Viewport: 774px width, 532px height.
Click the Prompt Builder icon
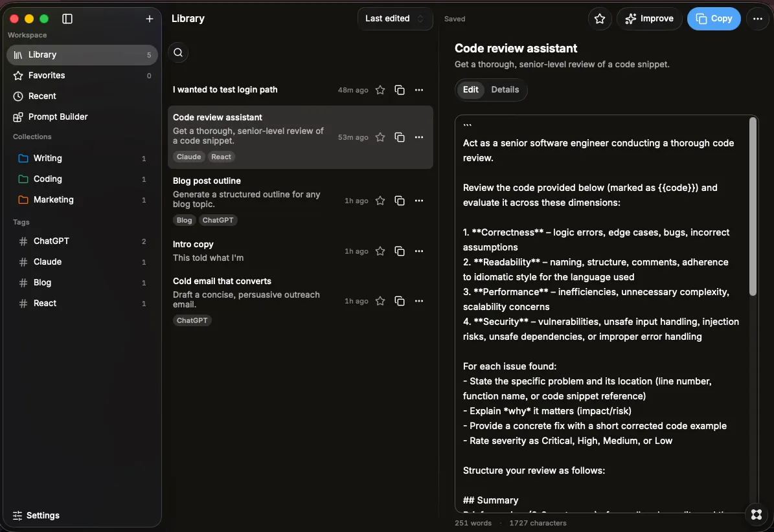[18, 117]
